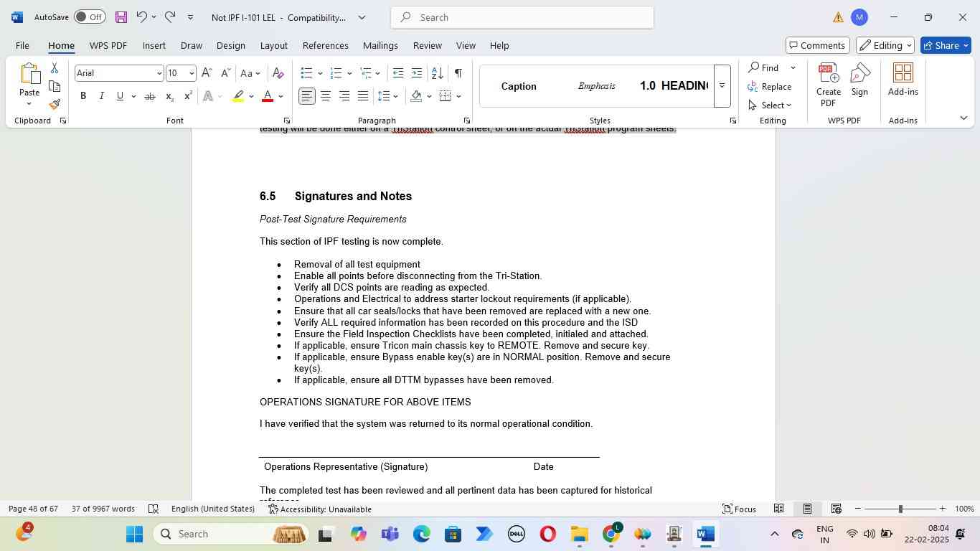
Task: Toggle bold formatting
Action: pyautogui.click(x=83, y=96)
